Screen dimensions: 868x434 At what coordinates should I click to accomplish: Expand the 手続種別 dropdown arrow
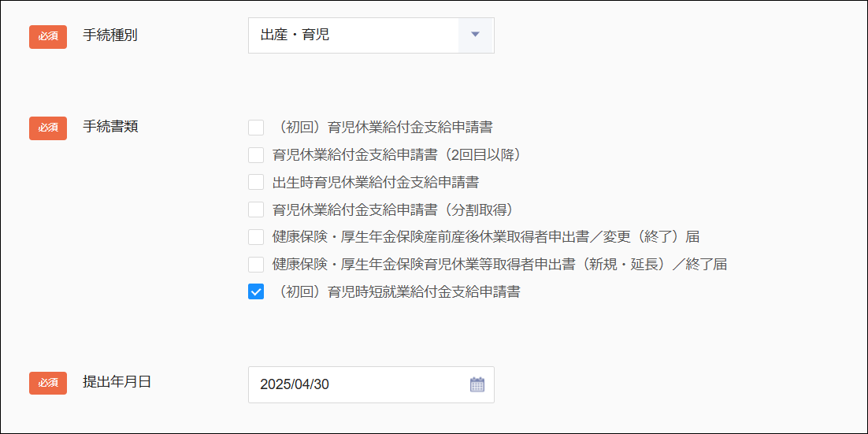(x=476, y=35)
